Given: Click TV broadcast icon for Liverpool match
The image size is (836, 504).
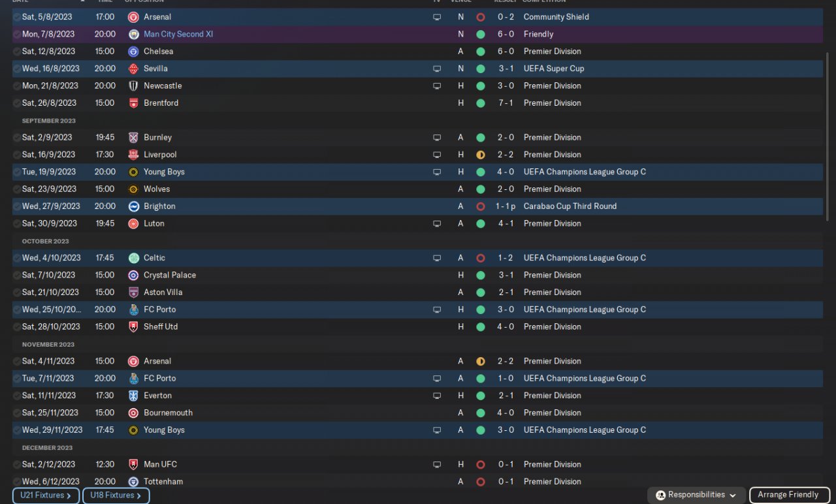Looking at the screenshot, I should 437,155.
